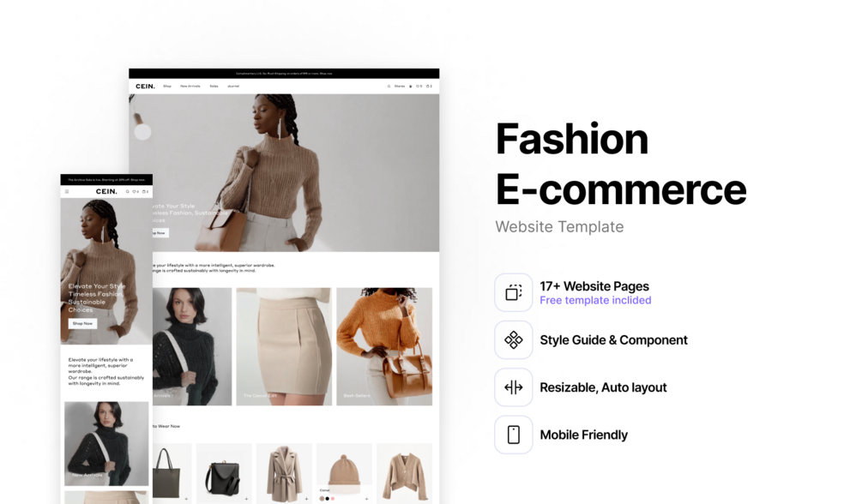The height and width of the screenshot is (504, 862).
Task: Open New Arrivals in desktop navigation
Action: click(x=190, y=87)
